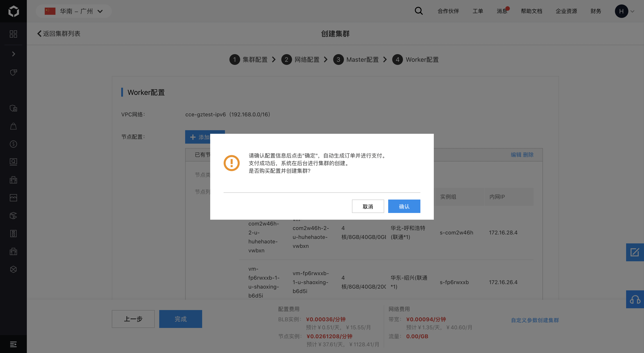The width and height of the screenshot is (644, 353).
Task: Select instance group s-com2w46h
Action: 456,232
